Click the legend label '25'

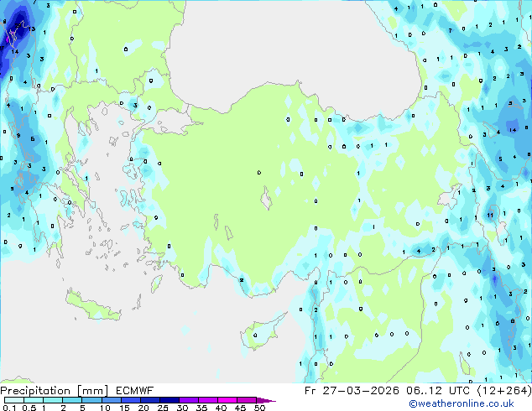click(x=163, y=408)
